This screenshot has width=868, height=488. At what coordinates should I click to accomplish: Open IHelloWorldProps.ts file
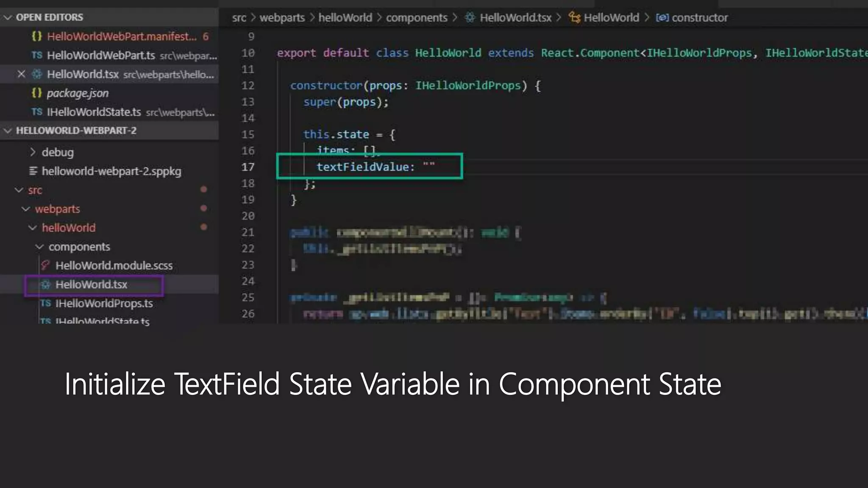click(104, 303)
